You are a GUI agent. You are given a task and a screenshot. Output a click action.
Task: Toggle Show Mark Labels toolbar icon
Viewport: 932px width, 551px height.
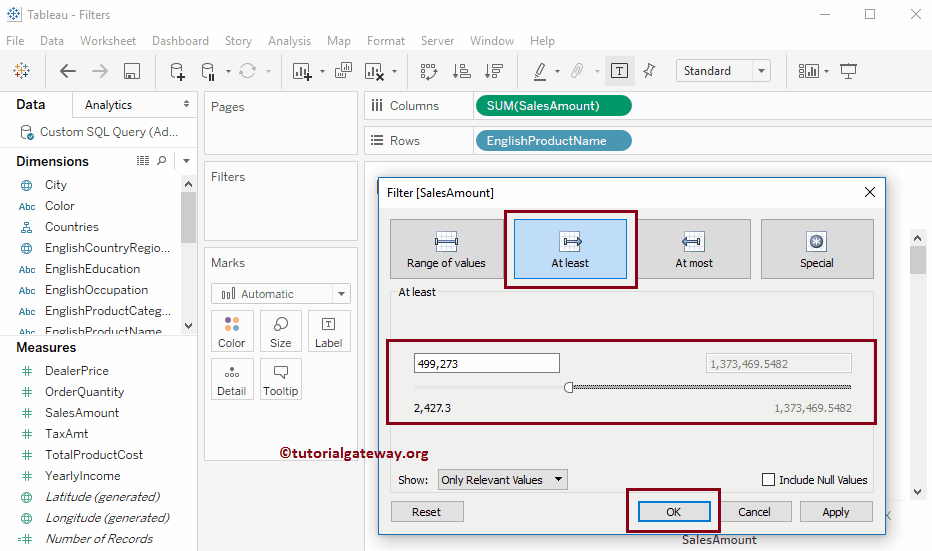point(620,71)
